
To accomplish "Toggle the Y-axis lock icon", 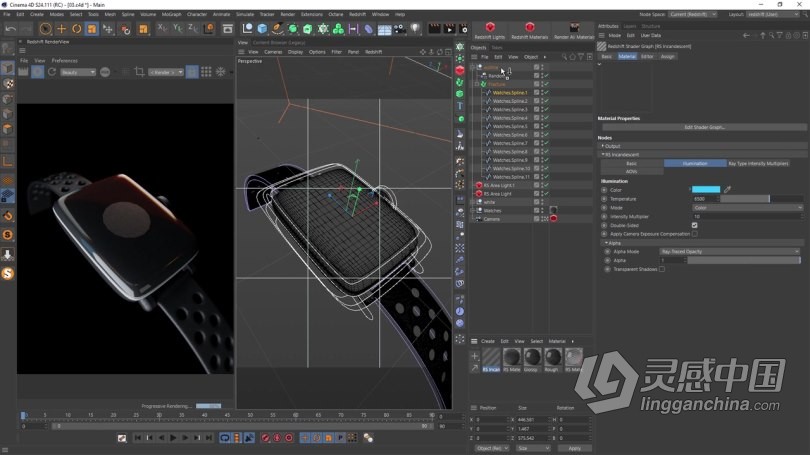I will tap(178, 28).
